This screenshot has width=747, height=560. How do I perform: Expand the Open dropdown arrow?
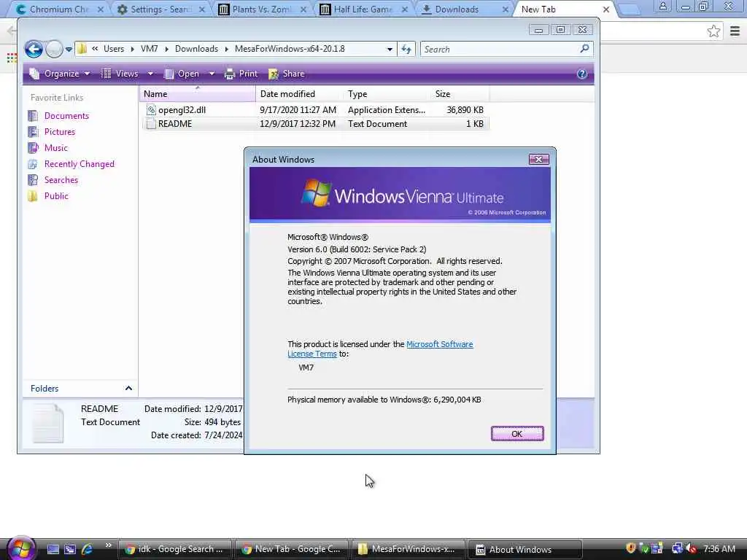(x=212, y=74)
